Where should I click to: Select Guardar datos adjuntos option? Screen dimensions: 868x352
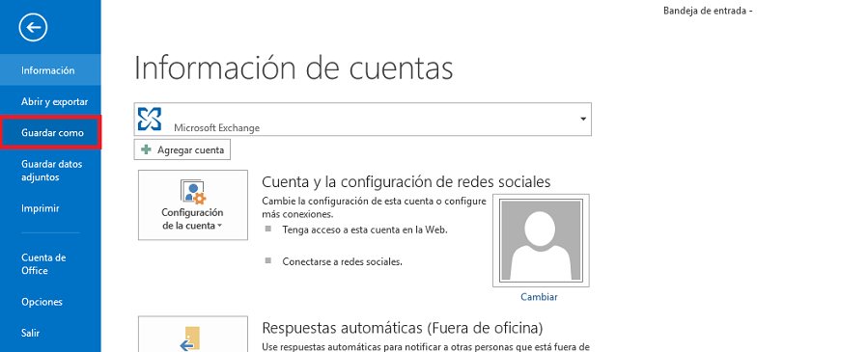tap(50, 171)
